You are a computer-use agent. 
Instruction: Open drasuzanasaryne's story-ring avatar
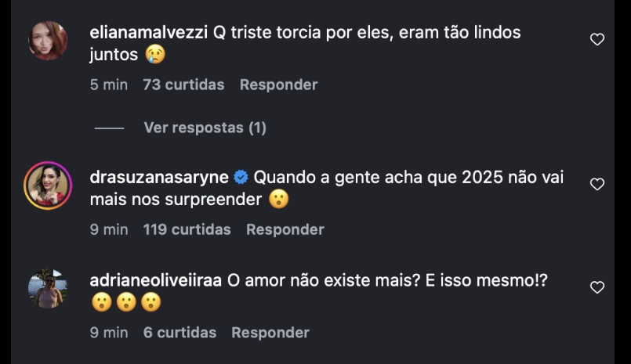click(x=48, y=186)
